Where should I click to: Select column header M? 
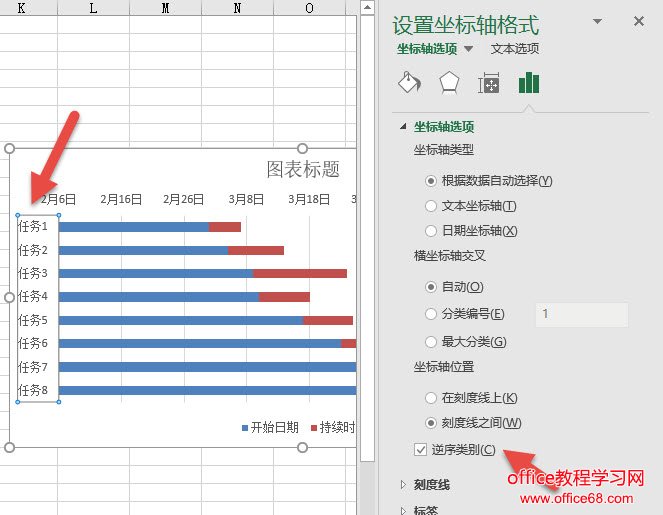pyautogui.click(x=165, y=8)
